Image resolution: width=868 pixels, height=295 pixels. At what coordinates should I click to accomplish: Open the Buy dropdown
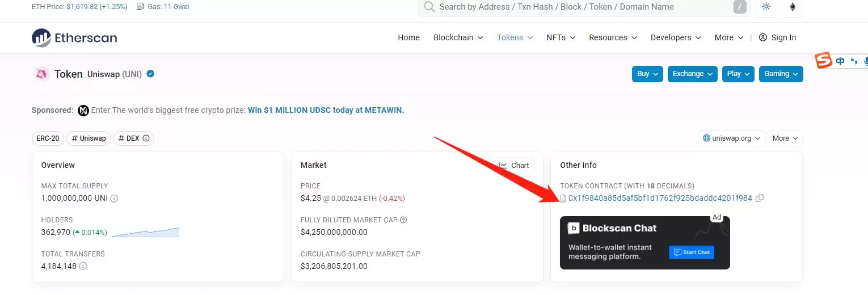[x=647, y=74]
